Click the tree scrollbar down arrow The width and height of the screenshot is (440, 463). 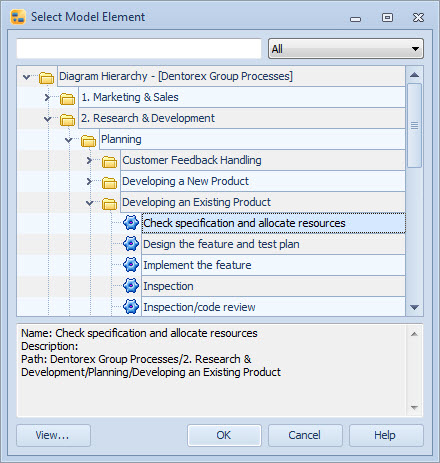pyautogui.click(x=414, y=307)
